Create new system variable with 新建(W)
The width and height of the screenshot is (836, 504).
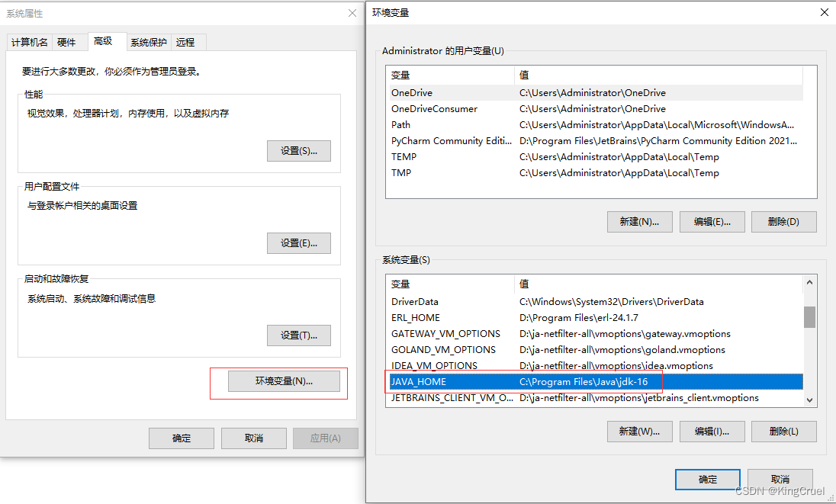(x=639, y=431)
